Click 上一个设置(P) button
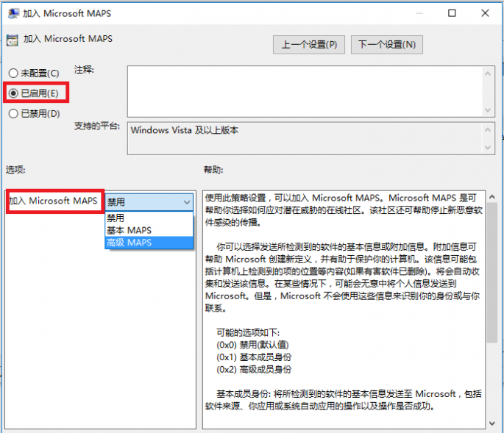The width and height of the screenshot is (504, 433). 309,45
